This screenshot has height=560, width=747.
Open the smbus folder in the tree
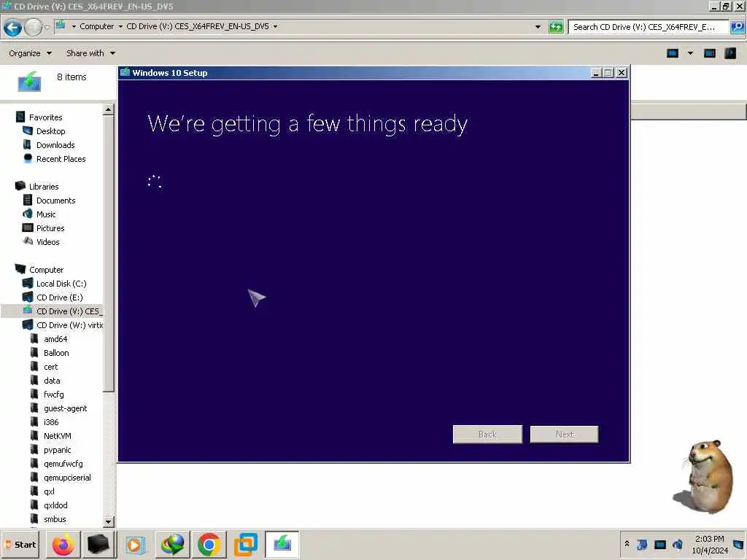(x=55, y=519)
